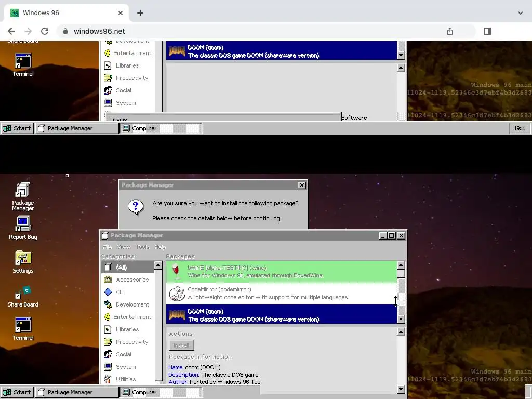Select Libraries category below the Development entry

[128, 329]
